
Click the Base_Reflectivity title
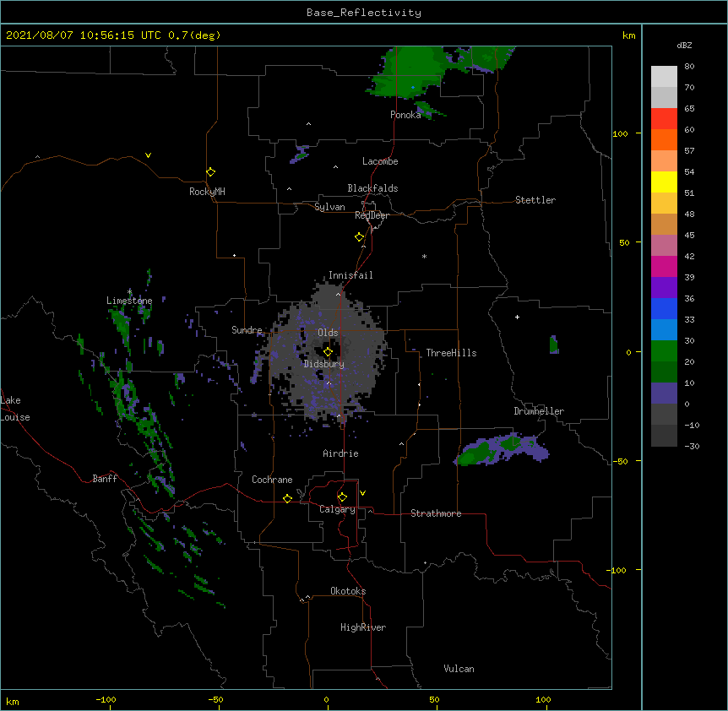(x=364, y=13)
